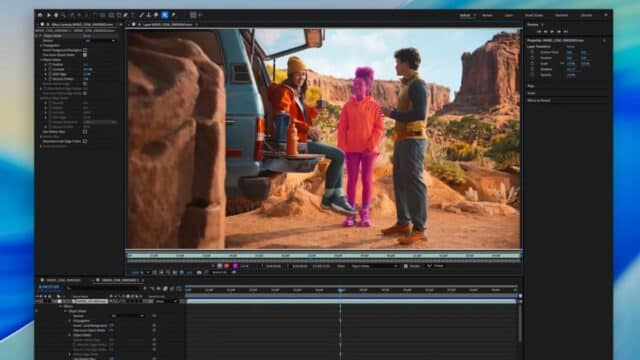Image resolution: width=640 pixels, height=360 pixels.
Task: Toggle the Feather stopwatch in Effect Controls
Action: [50, 64]
